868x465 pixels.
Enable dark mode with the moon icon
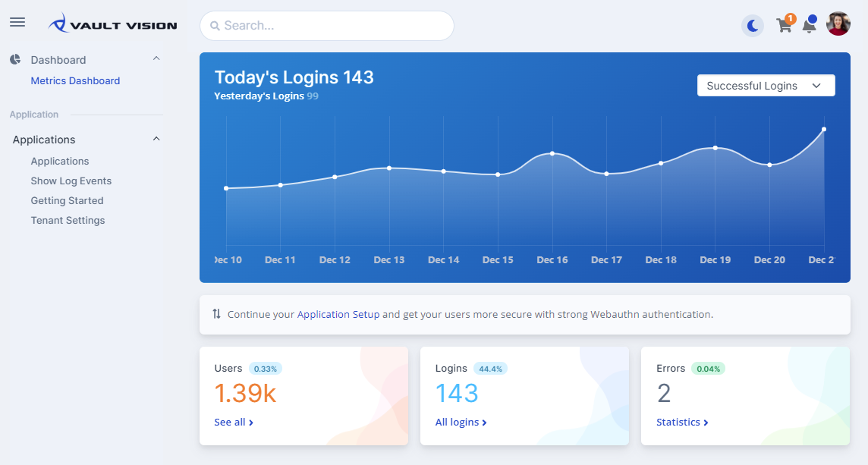coord(751,25)
